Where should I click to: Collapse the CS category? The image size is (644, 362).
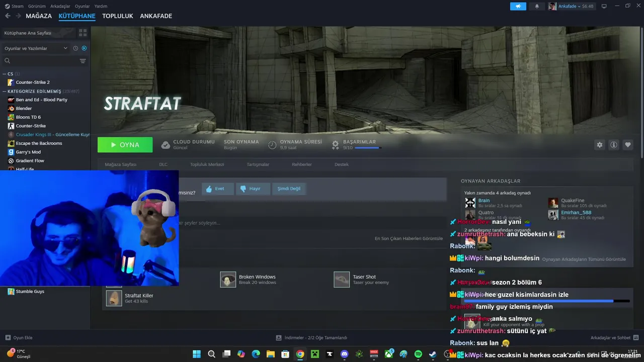[5, 74]
